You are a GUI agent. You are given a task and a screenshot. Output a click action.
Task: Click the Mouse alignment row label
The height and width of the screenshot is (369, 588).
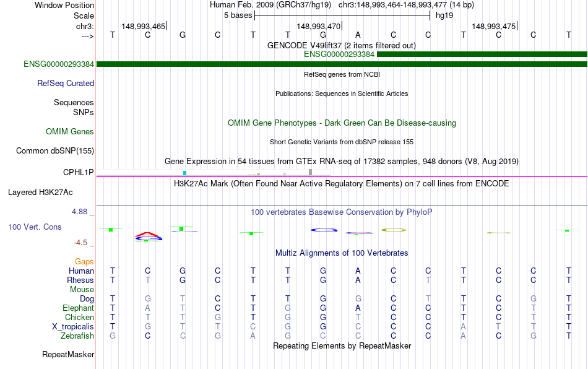point(82,290)
